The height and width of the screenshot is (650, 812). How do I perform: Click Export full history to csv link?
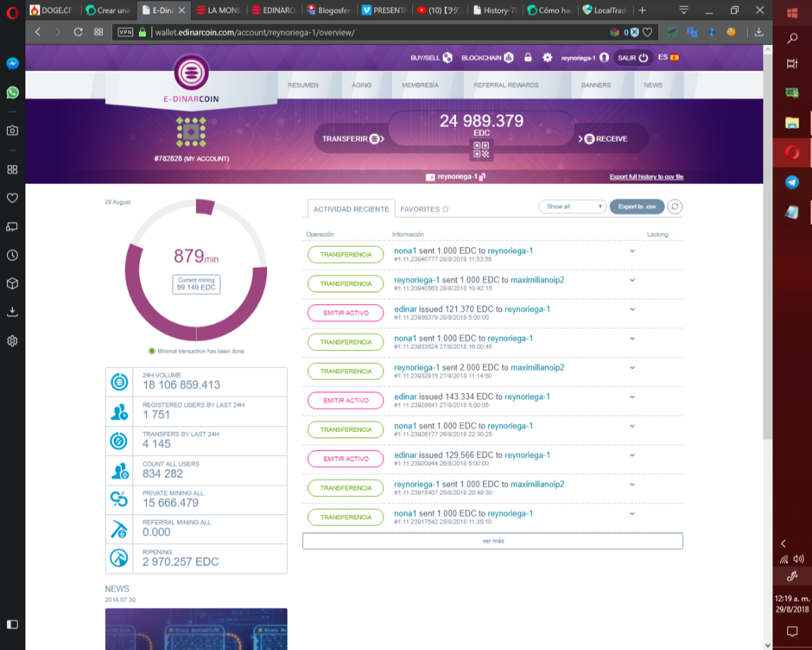(x=646, y=177)
